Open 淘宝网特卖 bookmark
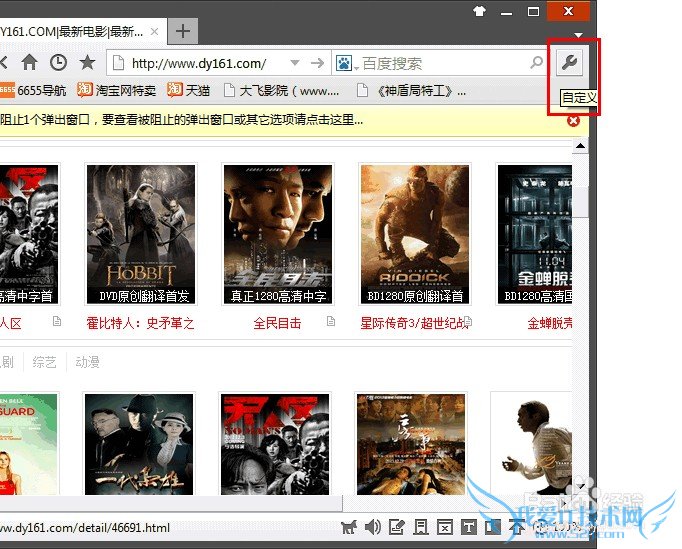 (117, 90)
